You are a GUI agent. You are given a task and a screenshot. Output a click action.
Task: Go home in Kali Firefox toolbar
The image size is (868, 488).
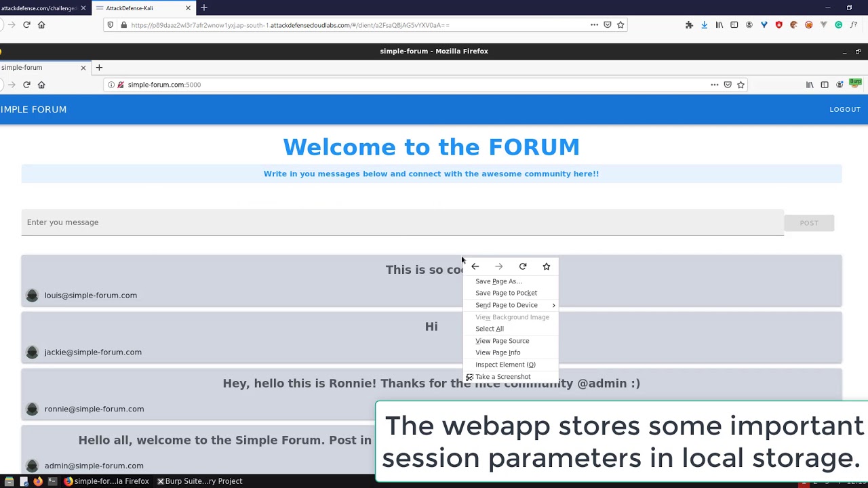(41, 85)
